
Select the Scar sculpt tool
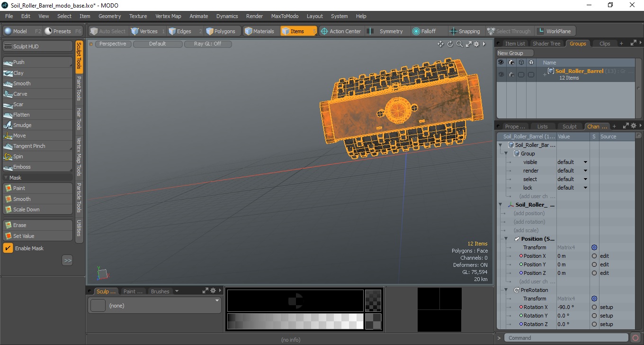37,104
